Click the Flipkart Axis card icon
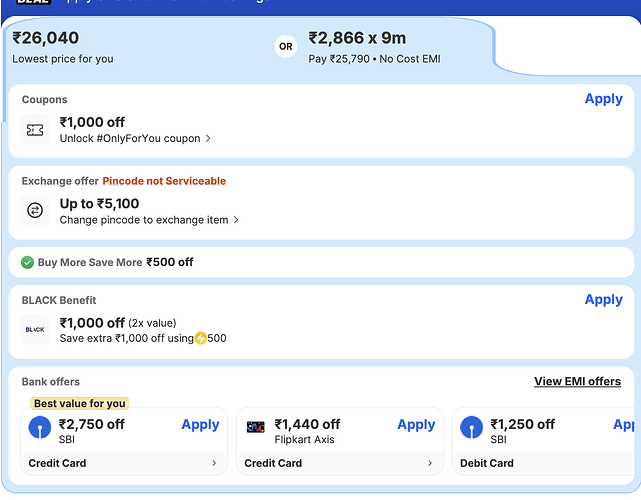Screen dimensions: 641x500 click(x=256, y=427)
